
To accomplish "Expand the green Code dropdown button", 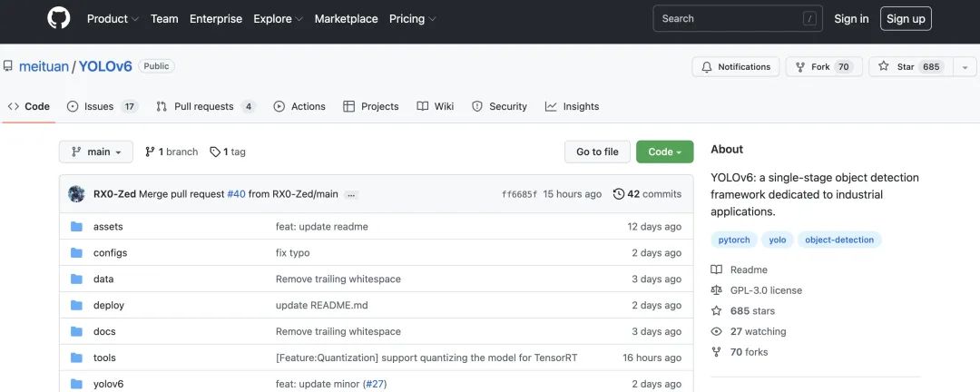I will [664, 152].
